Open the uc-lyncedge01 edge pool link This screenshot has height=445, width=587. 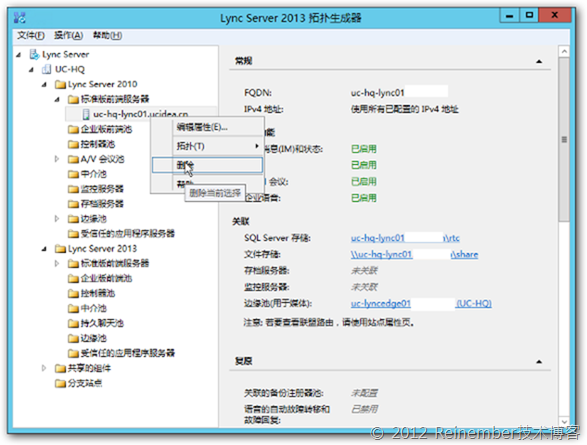381,304
